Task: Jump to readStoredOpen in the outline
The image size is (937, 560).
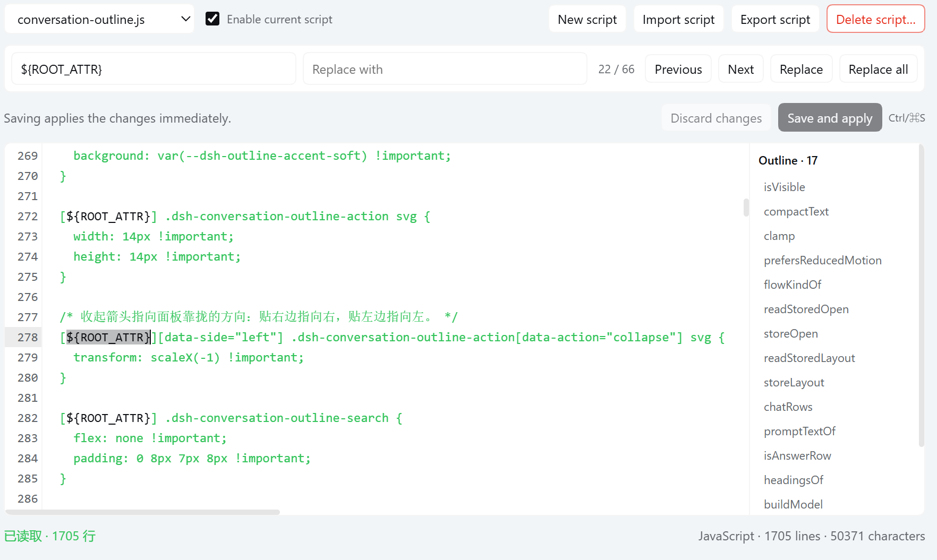Action: [806, 309]
